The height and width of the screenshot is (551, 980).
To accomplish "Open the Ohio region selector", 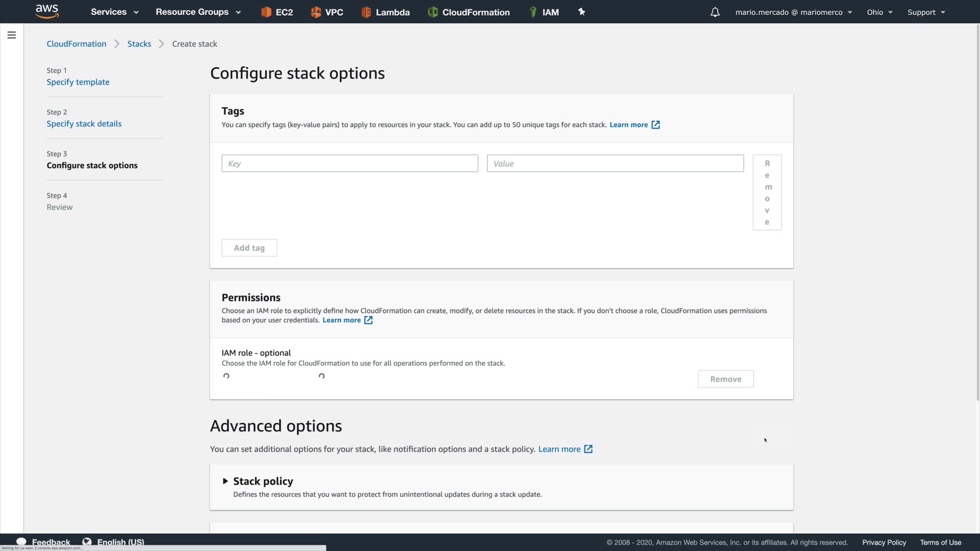I will point(879,12).
